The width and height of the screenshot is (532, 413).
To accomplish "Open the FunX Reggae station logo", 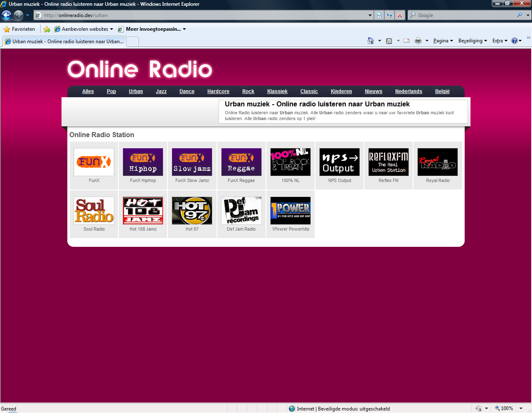I will [241, 162].
